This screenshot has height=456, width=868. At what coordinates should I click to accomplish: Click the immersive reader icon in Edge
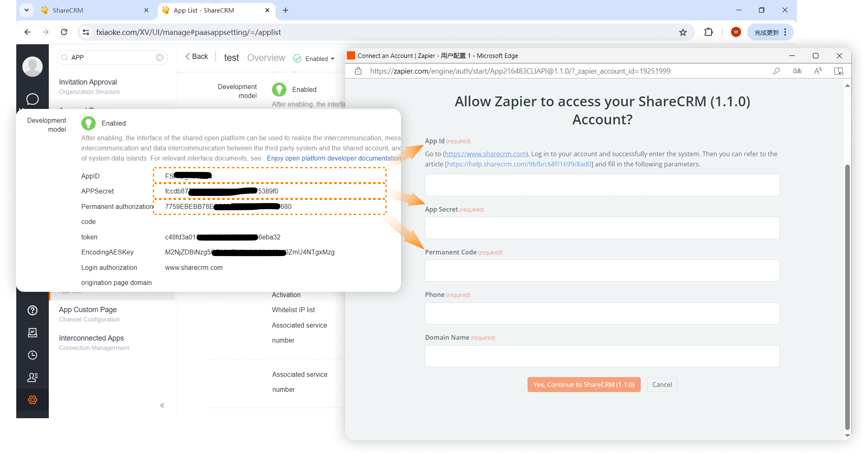(839, 71)
